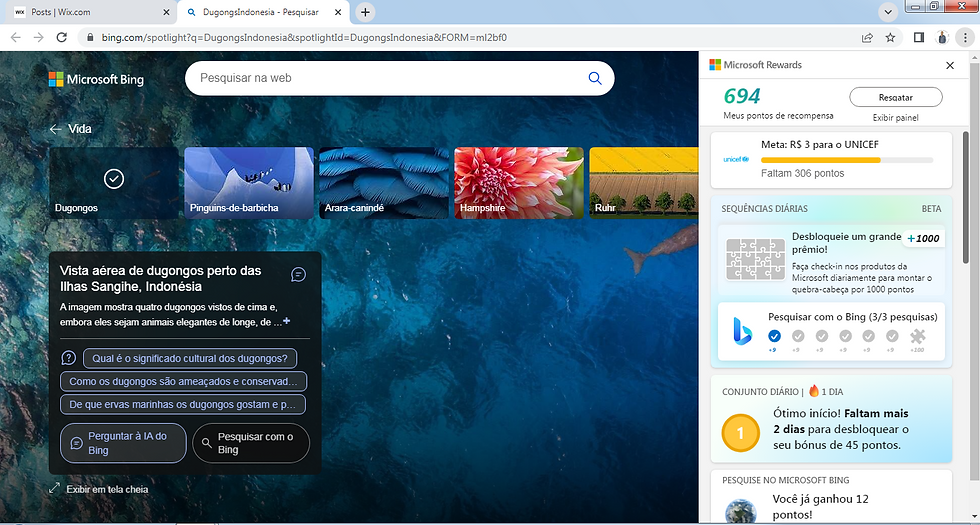Click the 'Vista aérea de dugongos' title

[161, 279]
